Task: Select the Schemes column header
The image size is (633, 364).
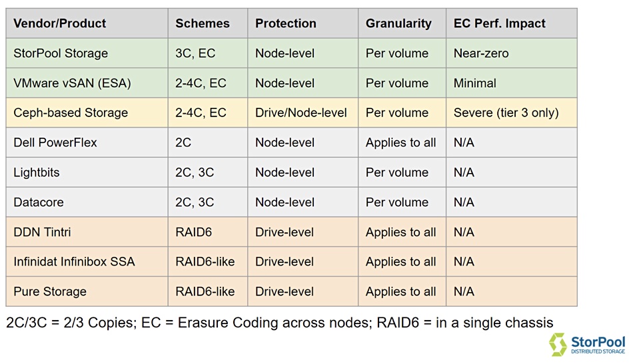Action: (x=208, y=23)
